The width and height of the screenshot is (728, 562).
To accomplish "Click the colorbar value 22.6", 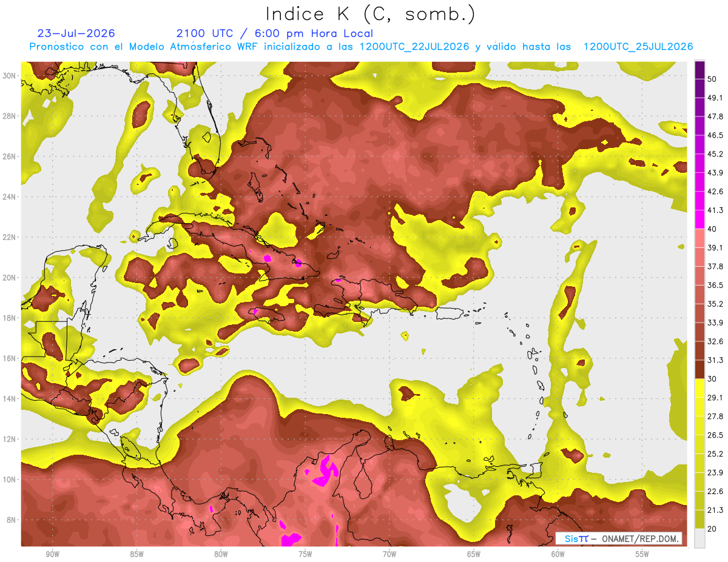I will click(x=715, y=492).
